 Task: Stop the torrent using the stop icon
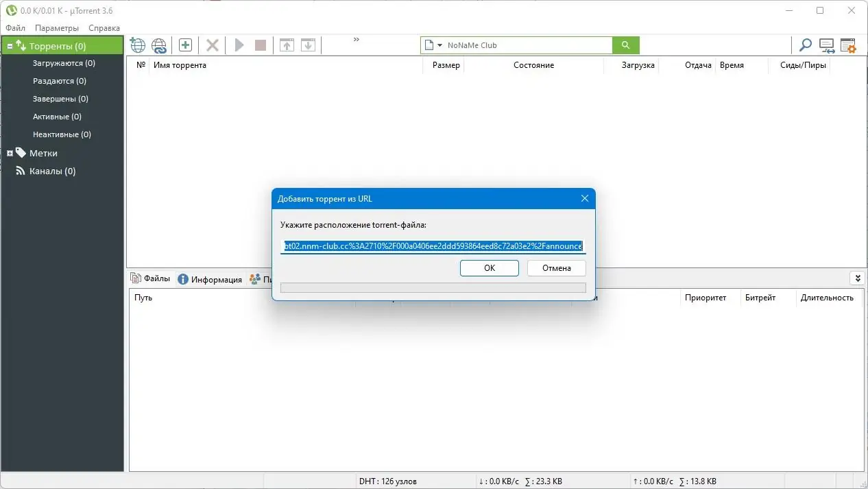point(261,45)
